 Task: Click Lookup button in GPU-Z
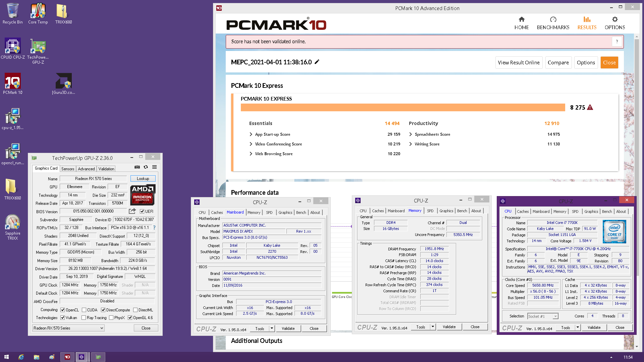pyautogui.click(x=143, y=179)
